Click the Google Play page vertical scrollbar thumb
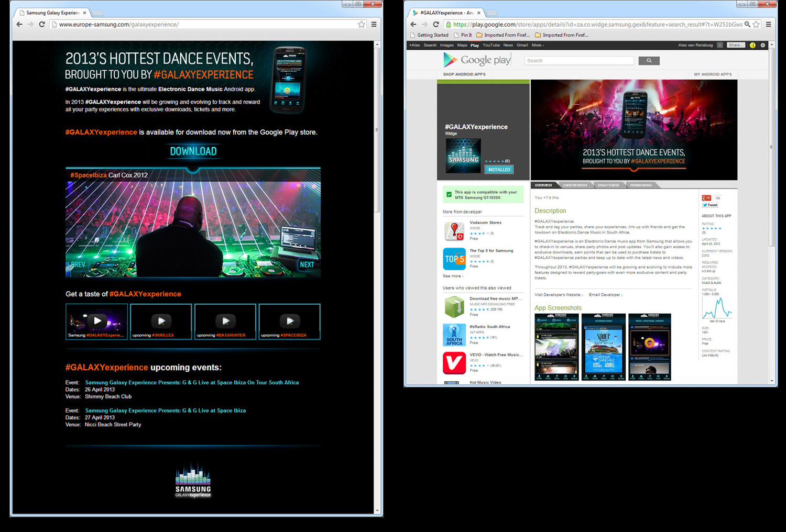The height and width of the screenshot is (532, 786). coord(772,147)
